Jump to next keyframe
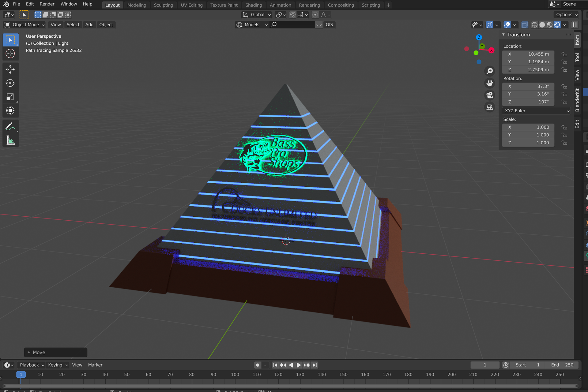 [x=307, y=365]
